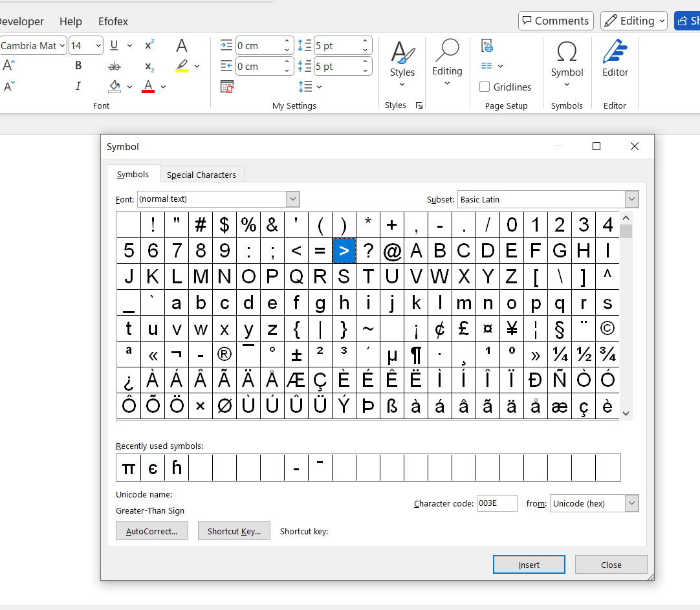Expand font color options arrow
Viewport: 700px width, 610px height.
click(x=164, y=87)
